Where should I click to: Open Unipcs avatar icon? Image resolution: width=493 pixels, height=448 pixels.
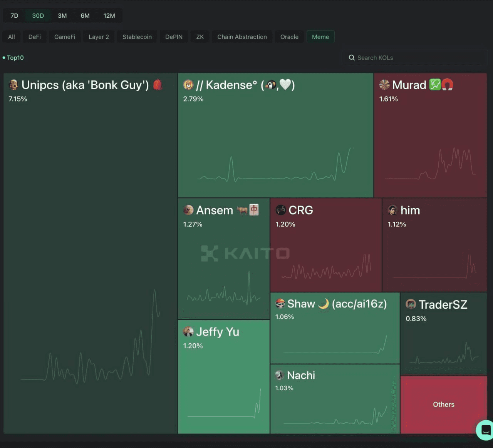pyautogui.click(x=13, y=85)
